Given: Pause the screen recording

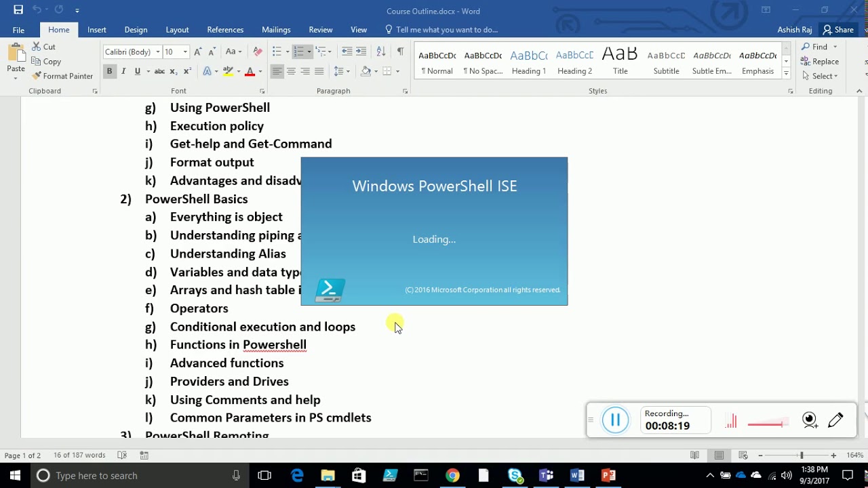Looking at the screenshot, I should point(616,420).
